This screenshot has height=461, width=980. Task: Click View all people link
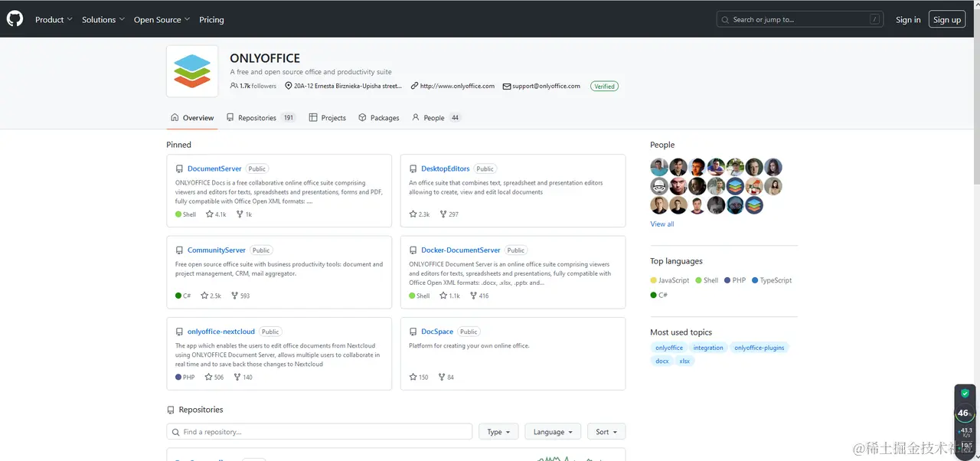coord(662,224)
